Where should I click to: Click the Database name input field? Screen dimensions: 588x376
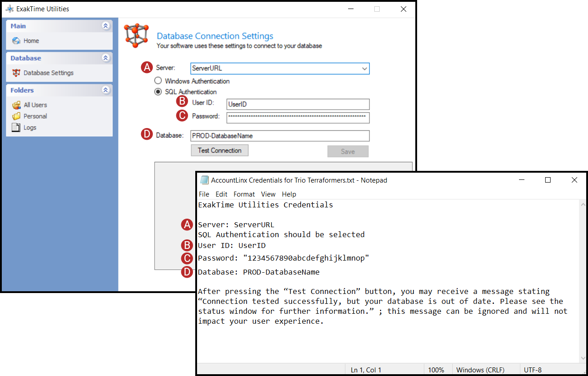coord(280,136)
